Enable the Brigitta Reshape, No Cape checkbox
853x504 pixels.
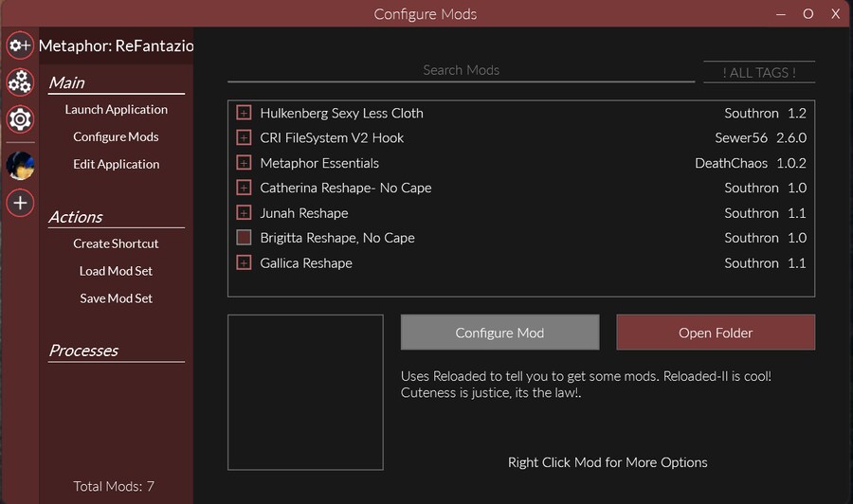pos(244,238)
